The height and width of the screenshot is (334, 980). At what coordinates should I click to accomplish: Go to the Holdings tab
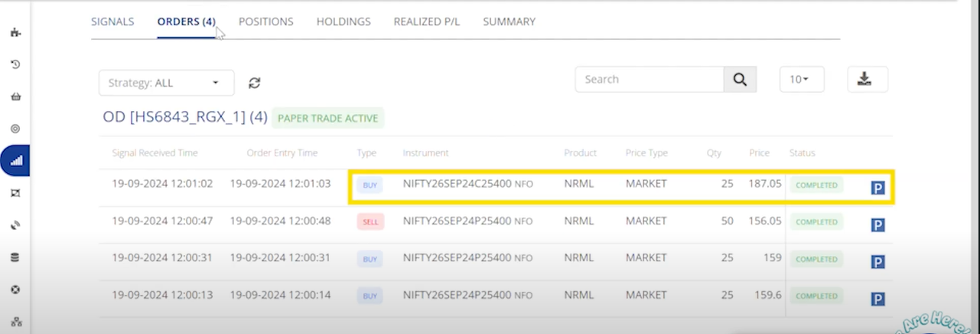[343, 21]
